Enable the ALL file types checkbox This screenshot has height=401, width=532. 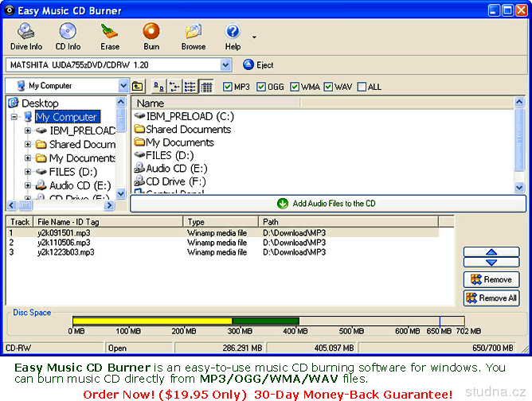tap(363, 86)
